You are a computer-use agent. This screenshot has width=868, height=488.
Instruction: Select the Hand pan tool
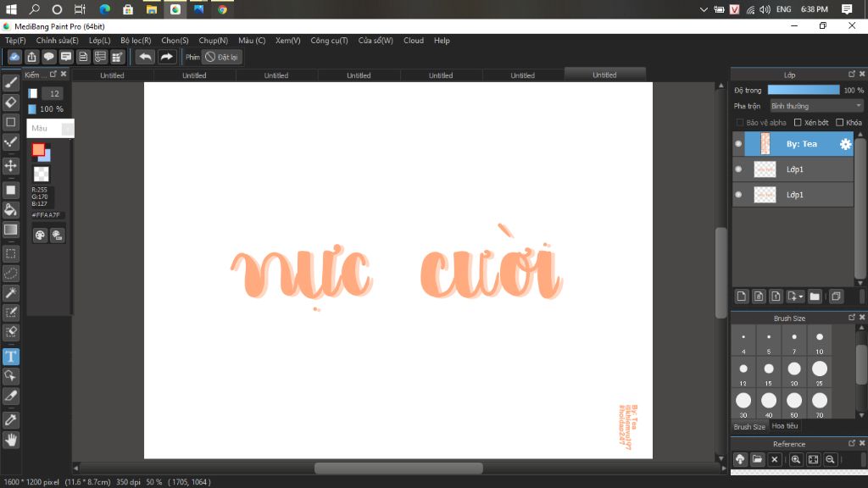[x=10, y=440]
